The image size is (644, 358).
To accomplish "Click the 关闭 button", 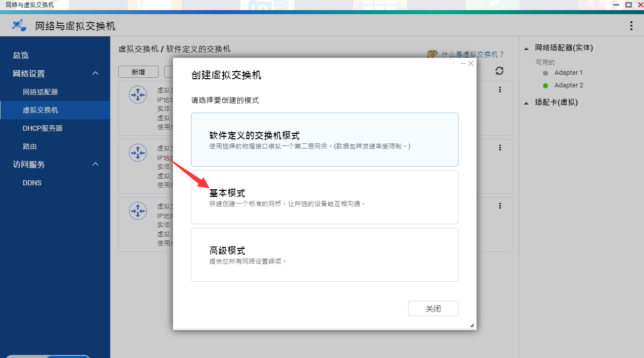I will pyautogui.click(x=433, y=309).
